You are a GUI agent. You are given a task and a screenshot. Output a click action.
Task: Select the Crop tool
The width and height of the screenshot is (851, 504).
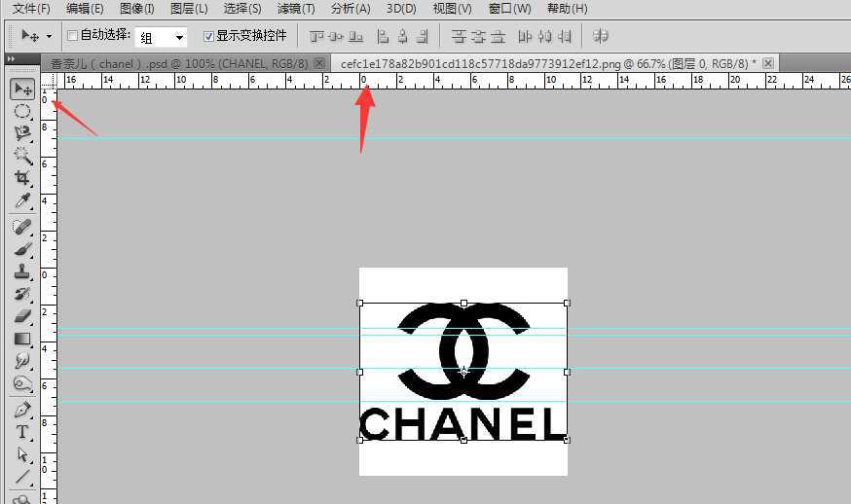point(22,178)
